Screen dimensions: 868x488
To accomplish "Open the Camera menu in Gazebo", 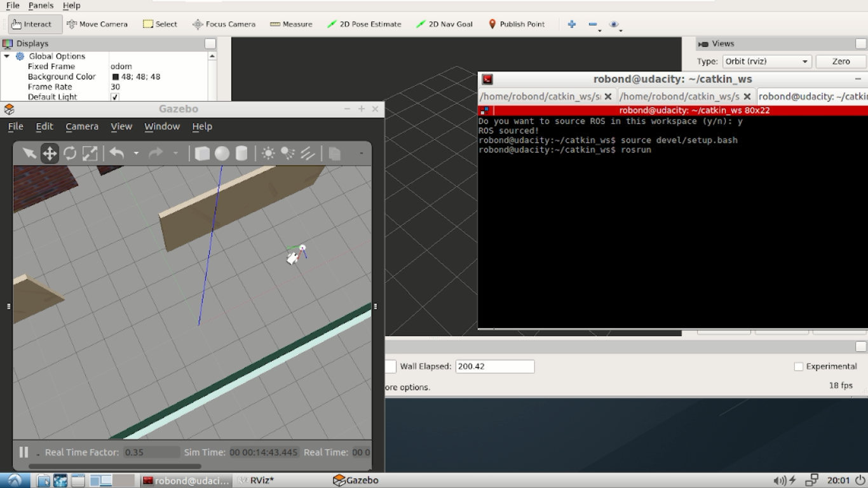I will click(x=81, y=126).
